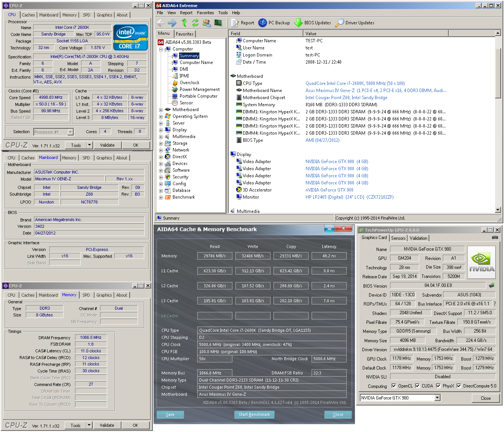Screen dimensions: 504x432
Task: Click the Intel Core i7 logo in CPU-Z
Action: click(130, 37)
